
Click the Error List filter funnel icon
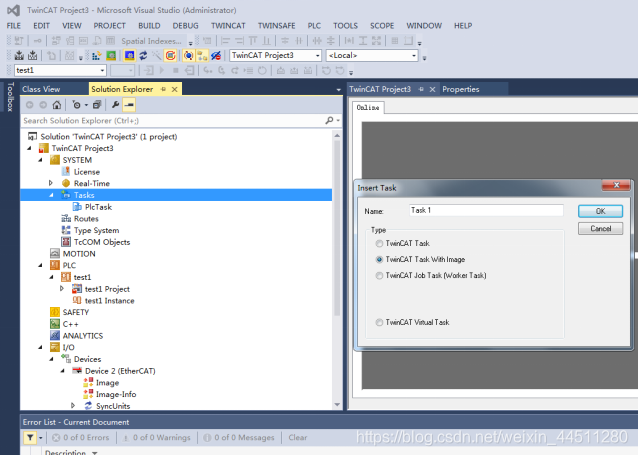tap(30, 438)
